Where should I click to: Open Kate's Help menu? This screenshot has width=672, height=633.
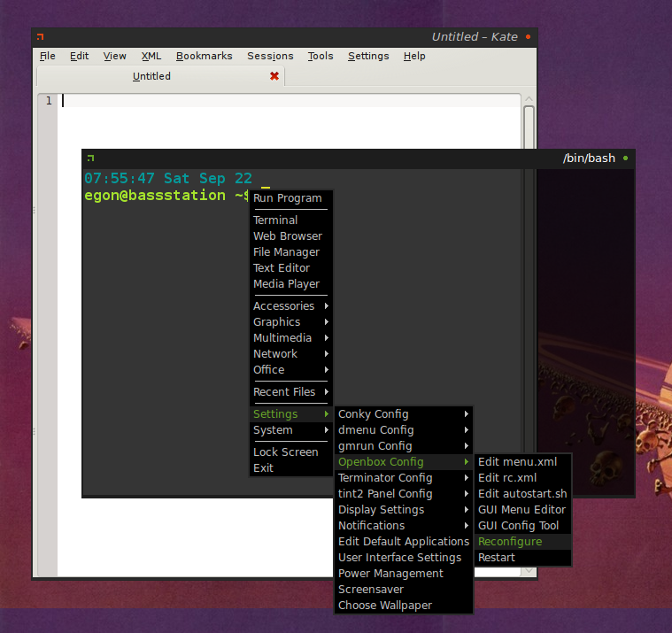[414, 56]
